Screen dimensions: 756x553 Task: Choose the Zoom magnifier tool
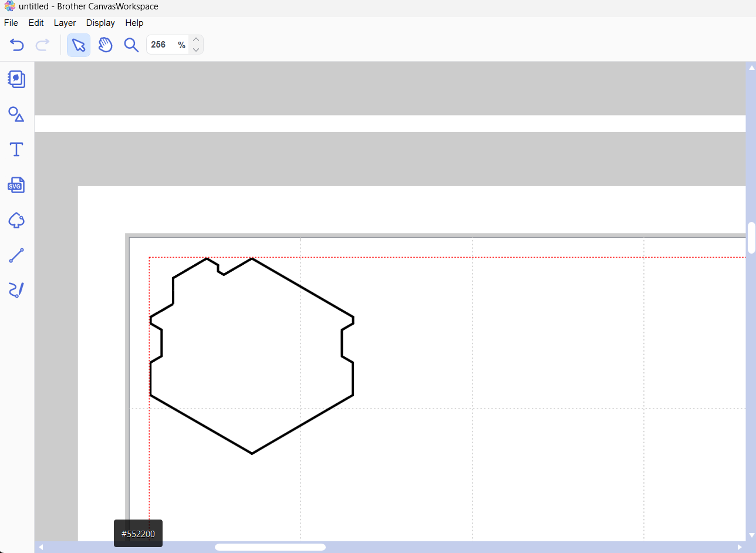point(131,45)
